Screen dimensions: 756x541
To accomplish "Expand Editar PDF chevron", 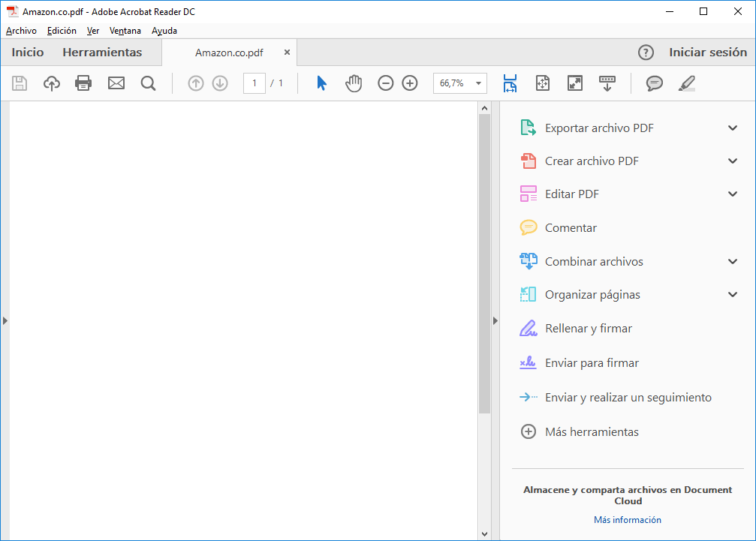I will click(x=733, y=194).
